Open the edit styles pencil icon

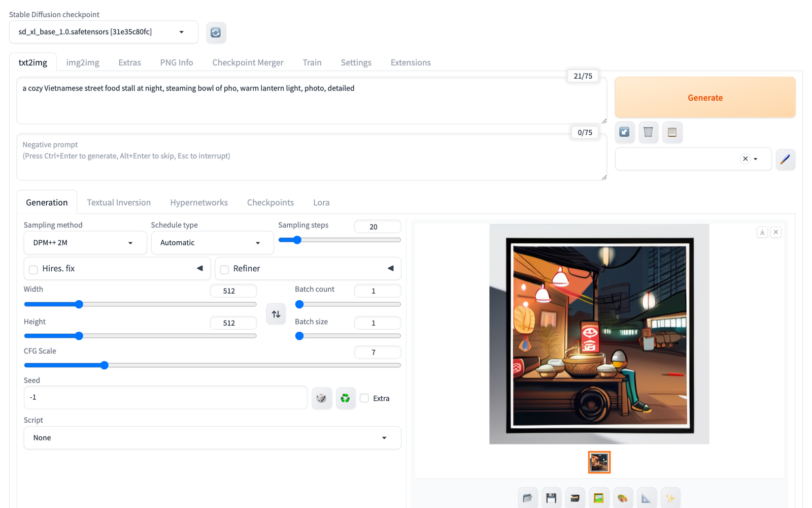click(785, 160)
